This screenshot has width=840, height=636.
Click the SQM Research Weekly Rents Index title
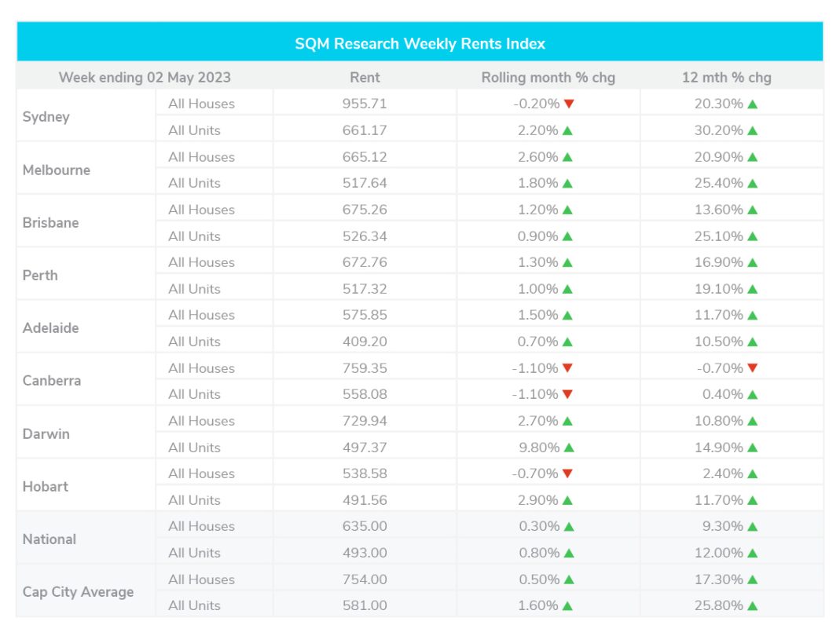(420, 43)
